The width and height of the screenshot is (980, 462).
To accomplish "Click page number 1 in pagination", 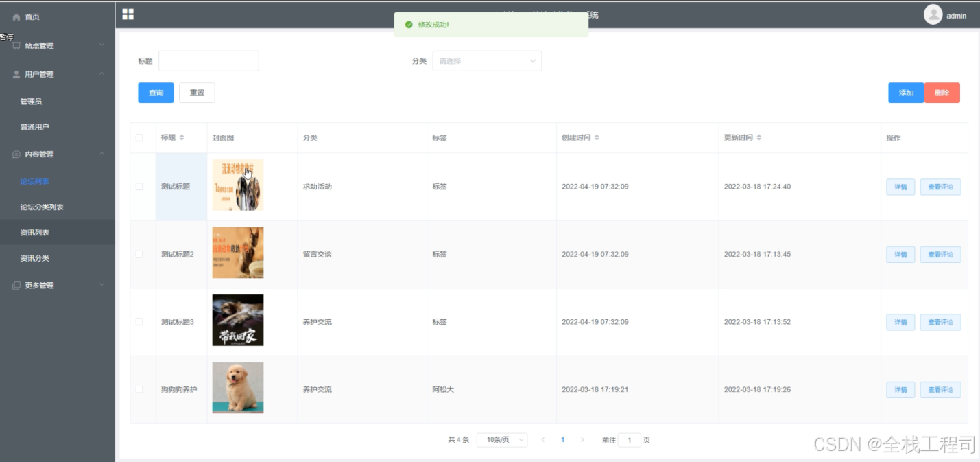I will pos(562,440).
